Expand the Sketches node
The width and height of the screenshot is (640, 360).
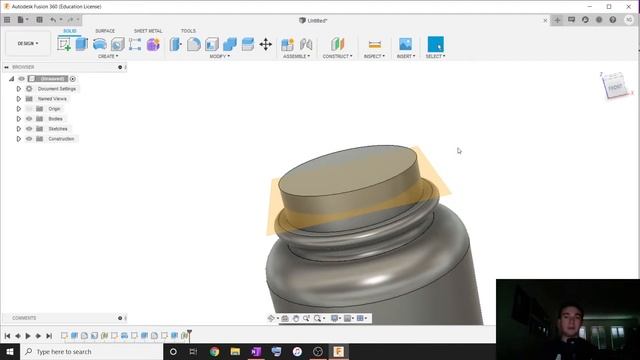18,129
